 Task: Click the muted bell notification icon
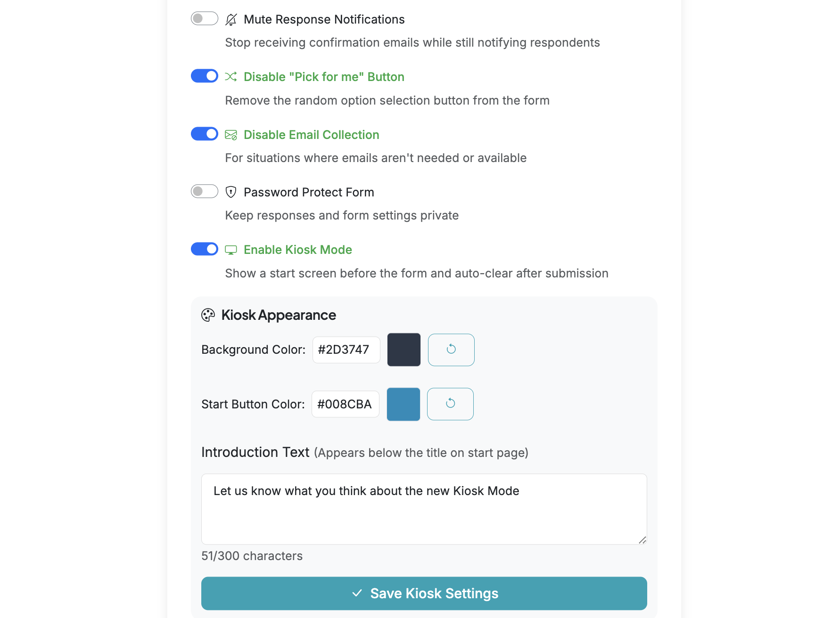point(231,19)
